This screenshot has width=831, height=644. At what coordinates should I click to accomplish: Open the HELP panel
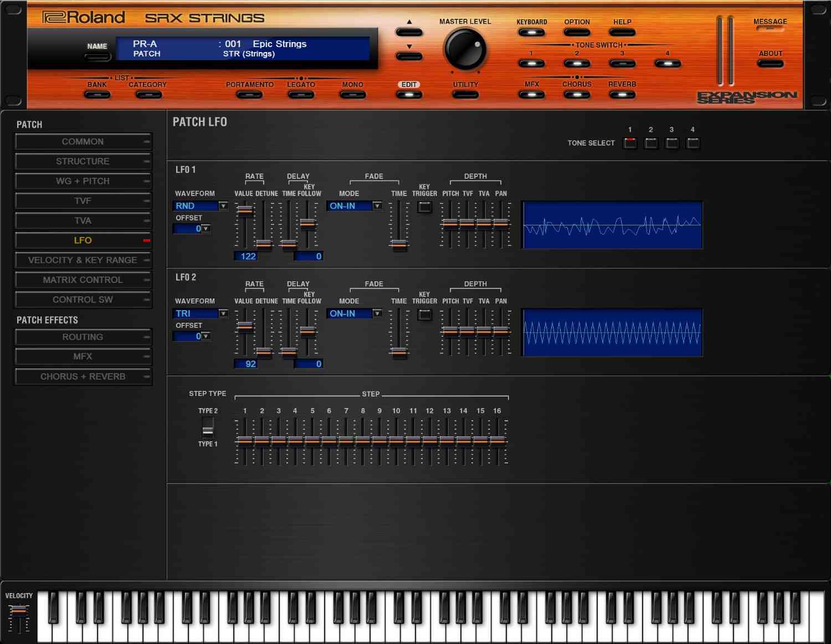click(622, 32)
